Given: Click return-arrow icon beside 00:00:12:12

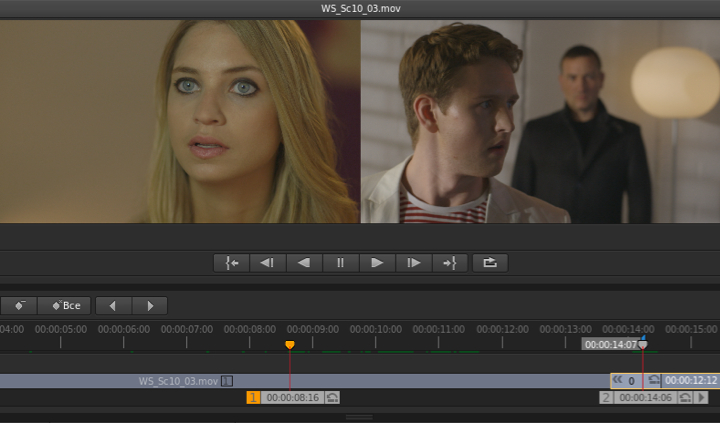Looking at the screenshot, I should pyautogui.click(x=654, y=380).
